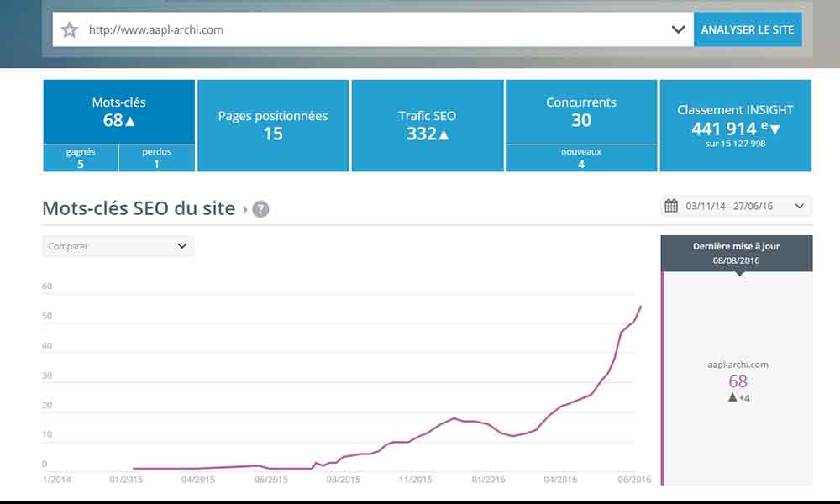The image size is (840, 504).
Task: Click the down arrow beside Classement 441 914
Action: 774,129
